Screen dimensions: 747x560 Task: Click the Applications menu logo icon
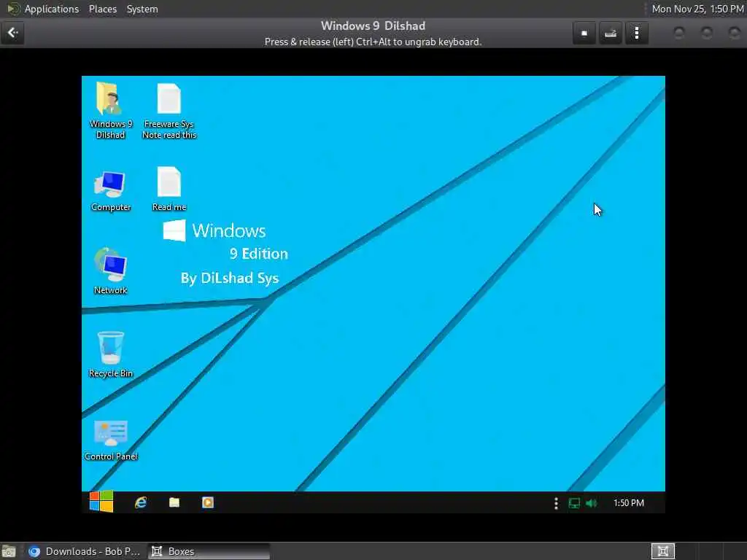click(13, 9)
